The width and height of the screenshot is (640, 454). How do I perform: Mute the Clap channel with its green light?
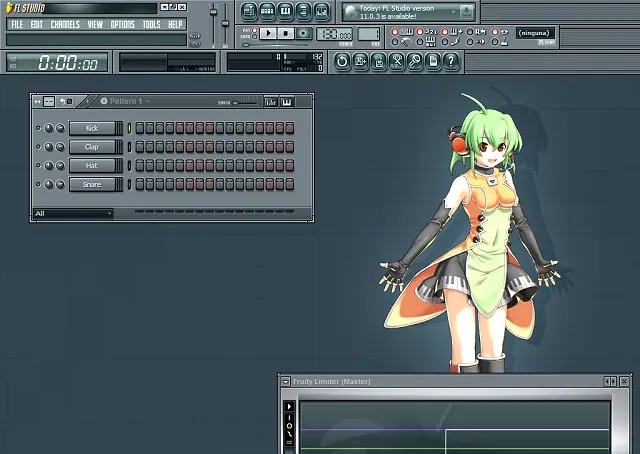click(38, 147)
